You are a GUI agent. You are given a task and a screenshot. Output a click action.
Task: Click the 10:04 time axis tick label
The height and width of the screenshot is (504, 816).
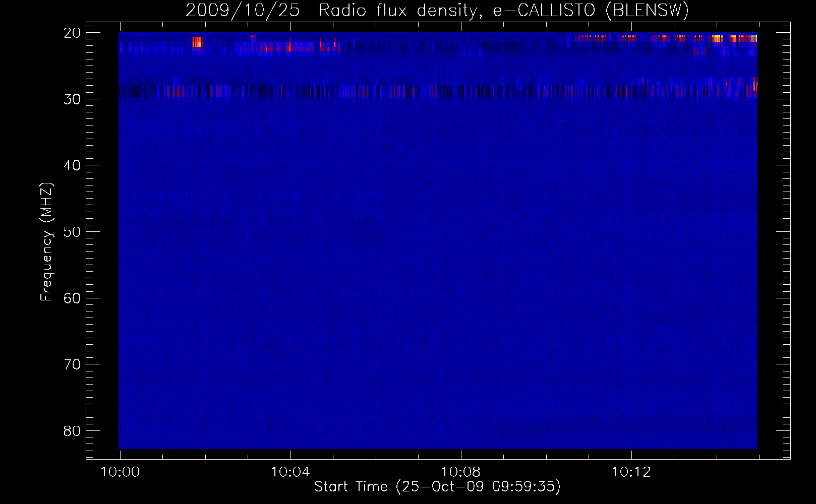coord(290,472)
